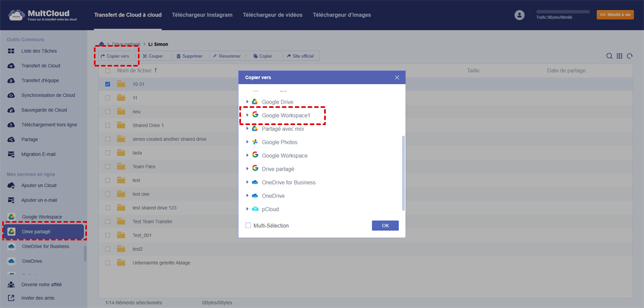Viewport: 644px width, 308px height.
Task: Open Téléchargeur de vidéos tab
Action: [x=273, y=15]
